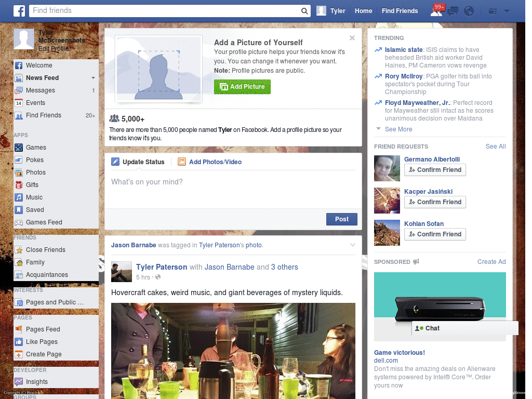Click the Insights chart icon
The height and width of the screenshot is (399, 532).
(x=19, y=382)
